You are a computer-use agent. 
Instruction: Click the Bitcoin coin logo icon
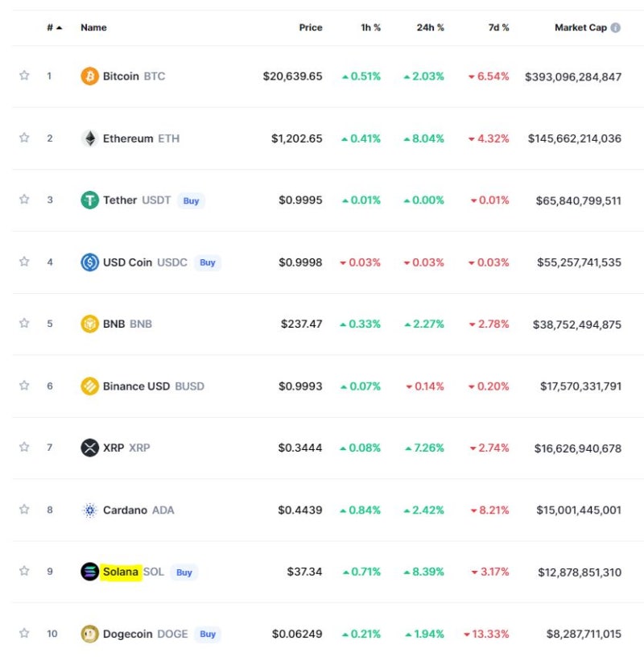coord(89,76)
